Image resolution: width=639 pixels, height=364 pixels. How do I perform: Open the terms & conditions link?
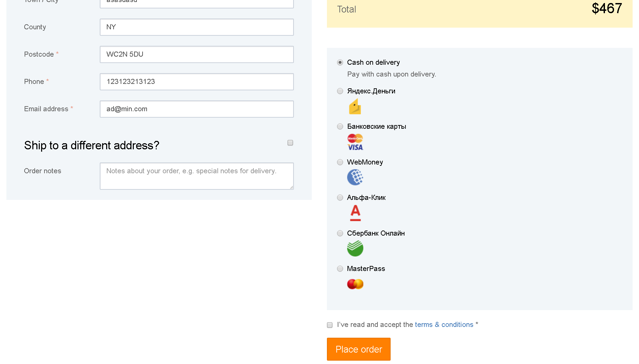click(x=444, y=325)
